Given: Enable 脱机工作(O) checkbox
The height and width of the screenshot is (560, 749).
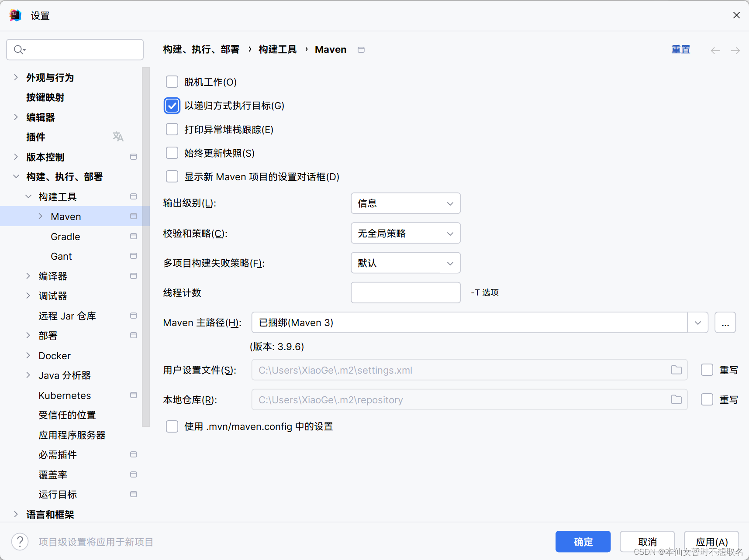Looking at the screenshot, I should click(172, 82).
